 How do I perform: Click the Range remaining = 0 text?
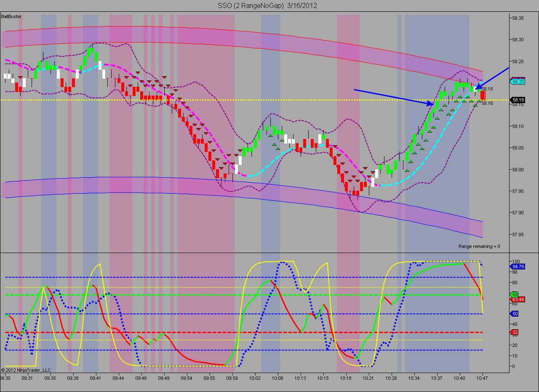click(479, 246)
